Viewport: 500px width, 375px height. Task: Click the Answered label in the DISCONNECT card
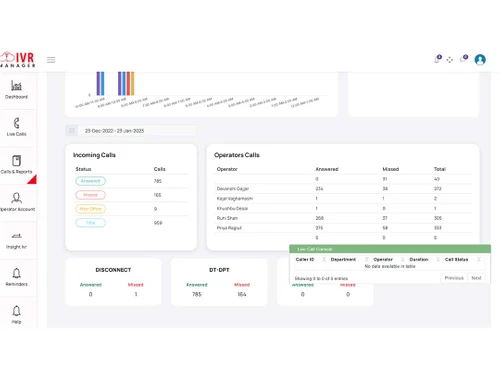(91, 285)
